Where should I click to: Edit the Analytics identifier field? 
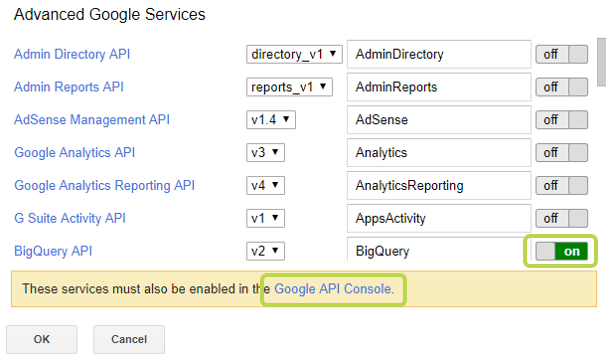pos(439,153)
